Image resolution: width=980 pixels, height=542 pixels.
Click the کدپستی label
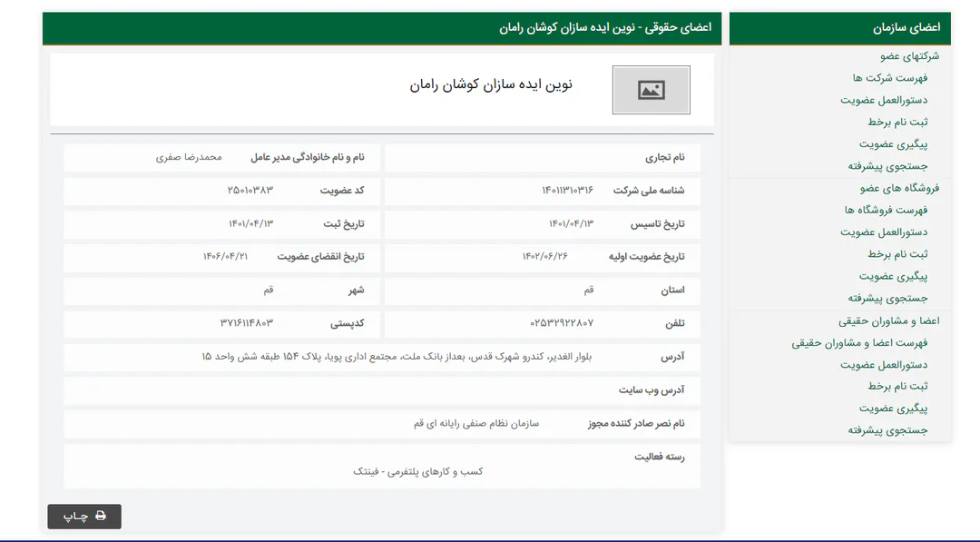tap(347, 323)
